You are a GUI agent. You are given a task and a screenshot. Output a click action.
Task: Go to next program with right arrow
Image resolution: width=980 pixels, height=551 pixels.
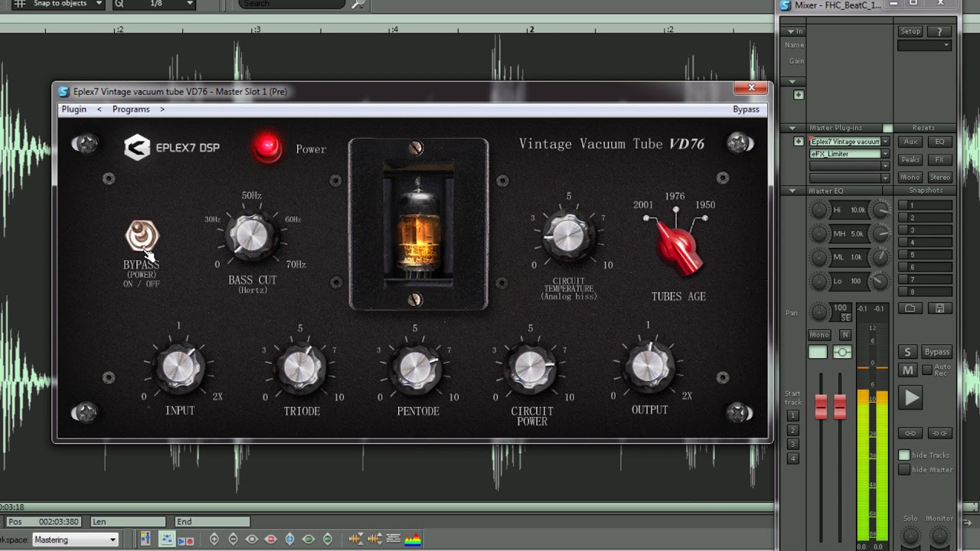(x=162, y=109)
